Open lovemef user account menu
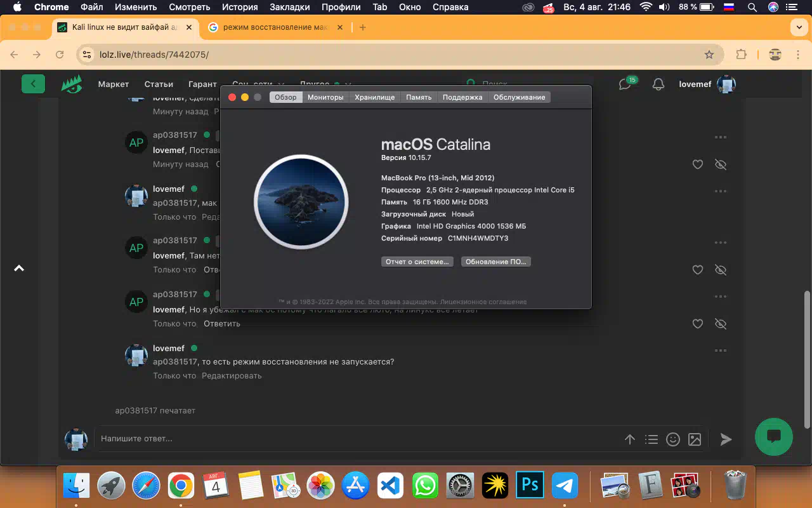 click(707, 84)
